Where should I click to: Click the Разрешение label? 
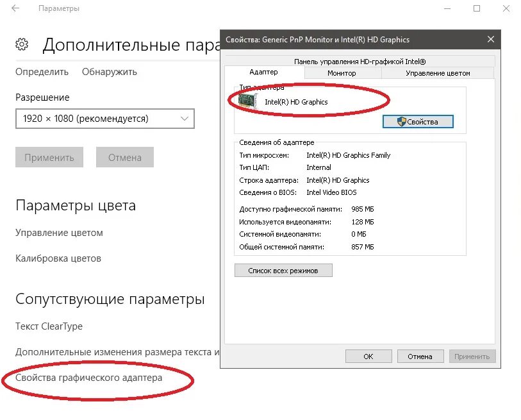[42, 97]
